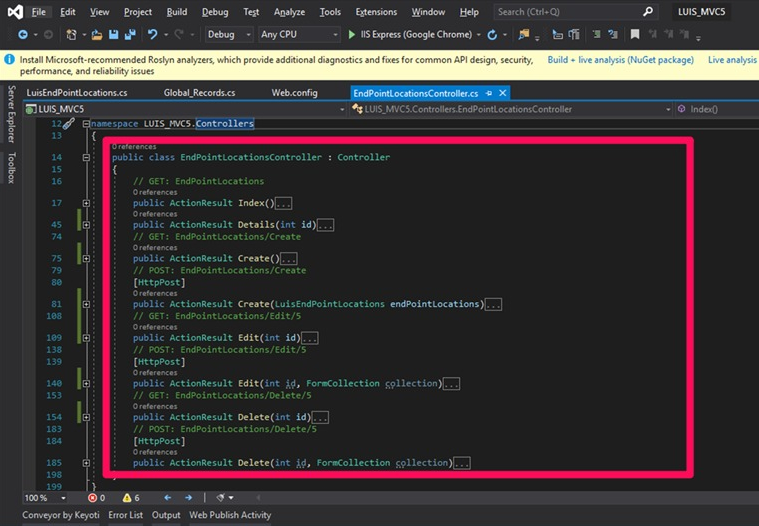Image resolution: width=759 pixels, height=526 pixels.
Task: Click the Search (Ctrl+Q) input box
Action: point(560,12)
